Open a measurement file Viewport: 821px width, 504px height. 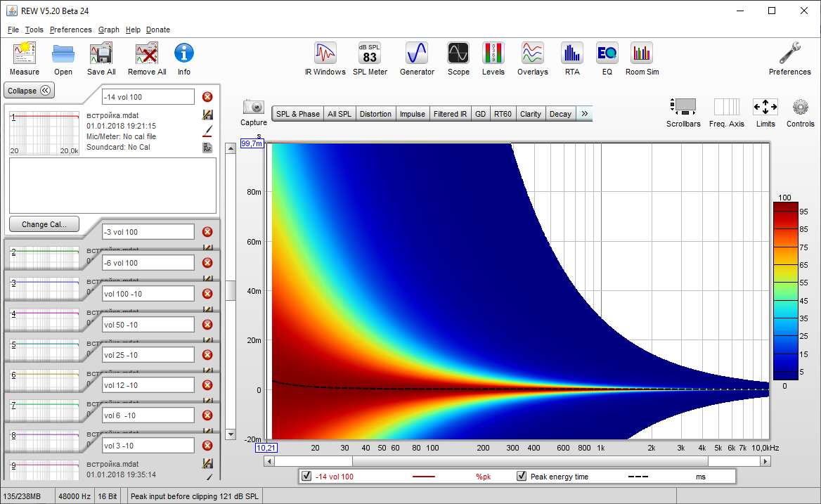pyautogui.click(x=63, y=58)
